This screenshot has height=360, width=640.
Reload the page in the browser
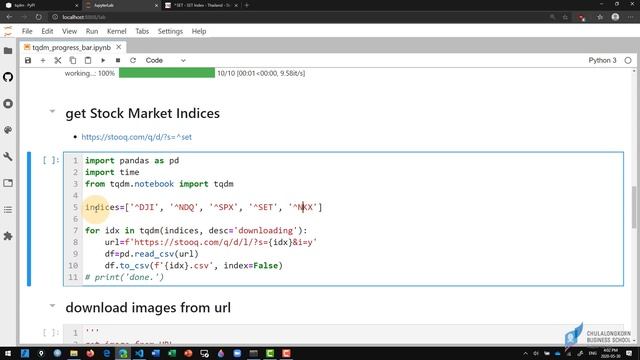[x=38, y=17]
